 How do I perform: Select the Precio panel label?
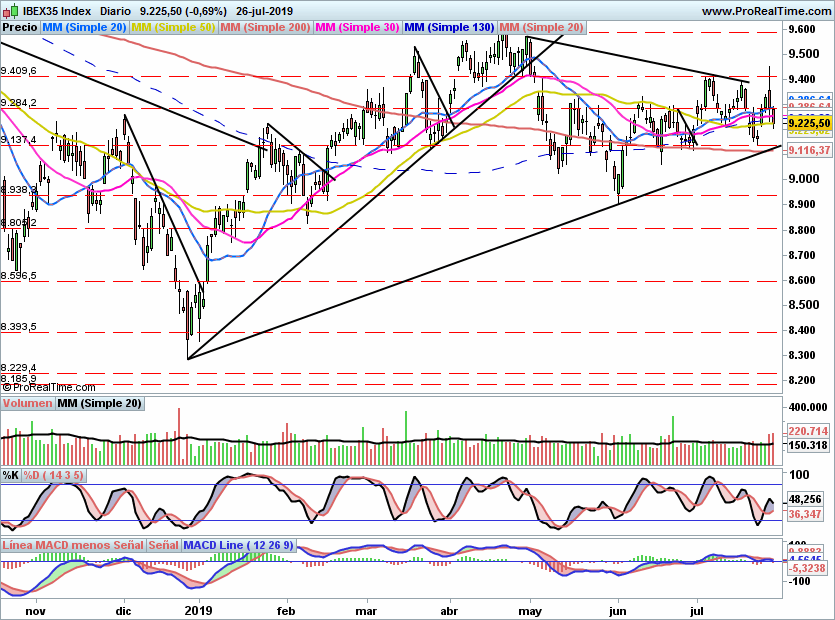(20, 27)
